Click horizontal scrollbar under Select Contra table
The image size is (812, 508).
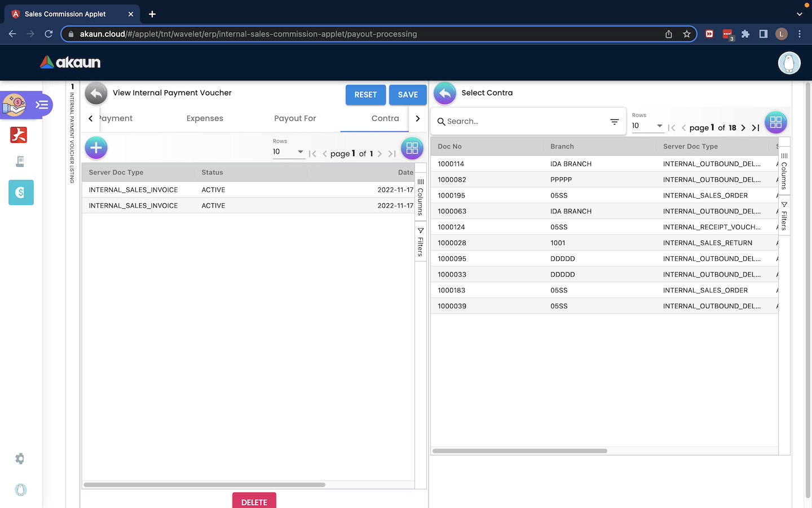(519, 451)
